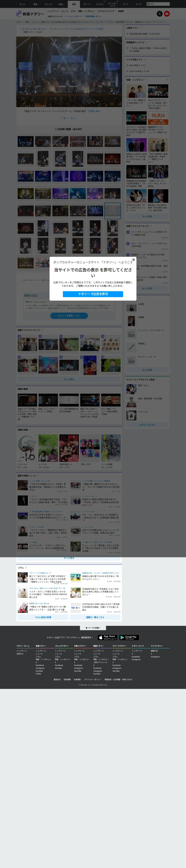
Task: Expand 公開作リスト sidebar heading
Action: point(134,28)
